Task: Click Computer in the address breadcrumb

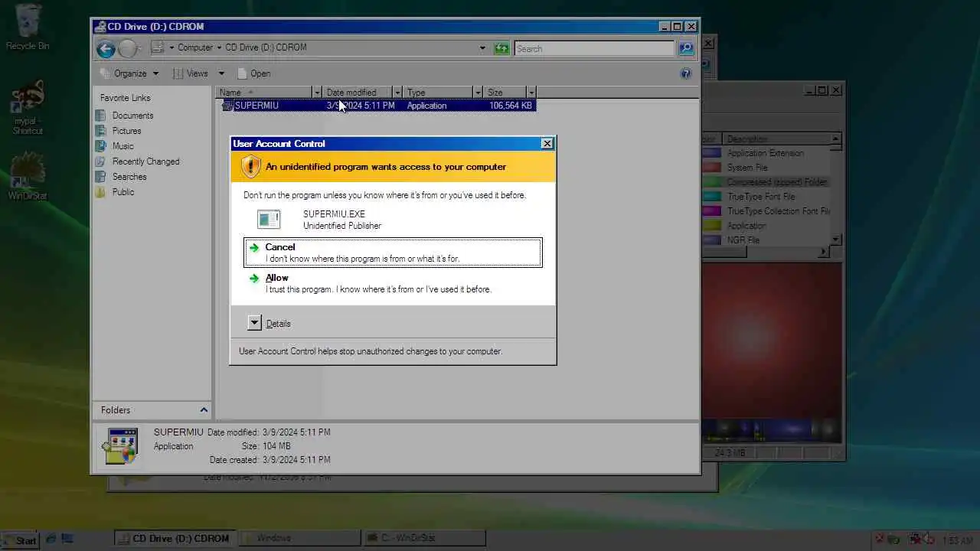Action: pyautogui.click(x=195, y=47)
